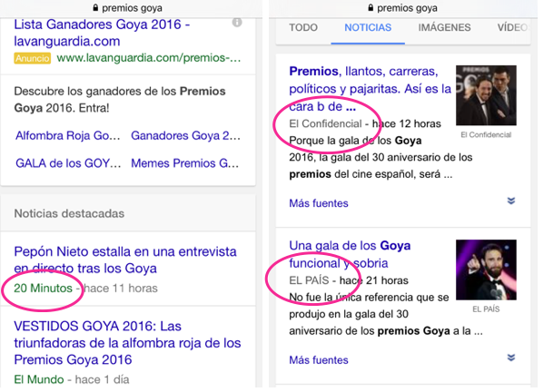Image resolution: width=544 pixels, height=392 pixels.
Task: Tap the ad info icon beside Lista Ganadores
Action: (237, 23)
